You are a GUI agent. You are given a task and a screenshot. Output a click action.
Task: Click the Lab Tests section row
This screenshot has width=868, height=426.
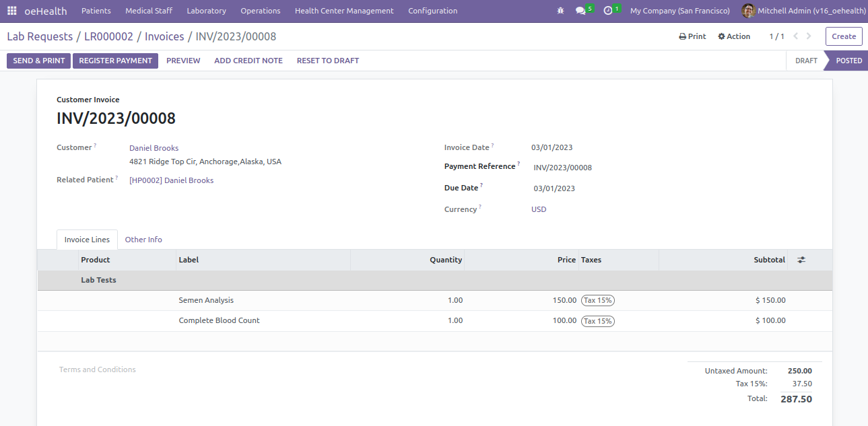(435, 280)
